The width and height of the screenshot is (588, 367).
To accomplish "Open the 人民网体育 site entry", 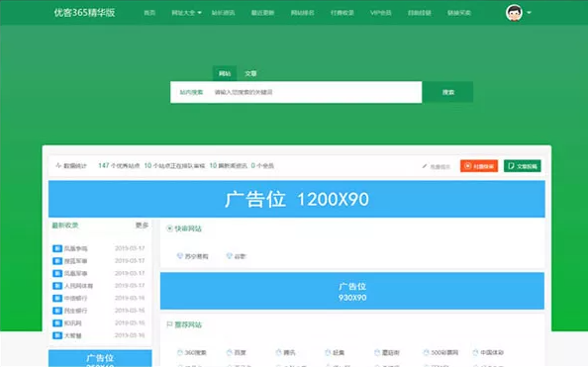I will pos(78,286).
